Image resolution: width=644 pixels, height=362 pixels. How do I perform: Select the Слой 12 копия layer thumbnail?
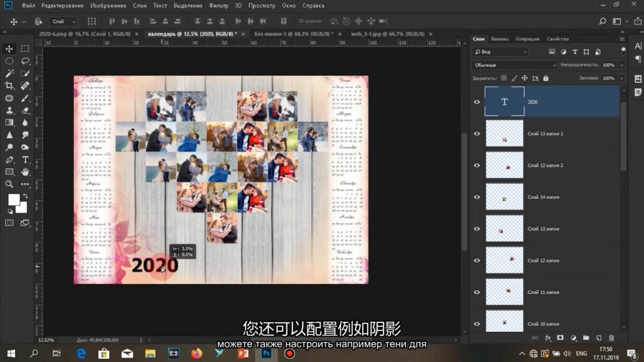(x=504, y=260)
